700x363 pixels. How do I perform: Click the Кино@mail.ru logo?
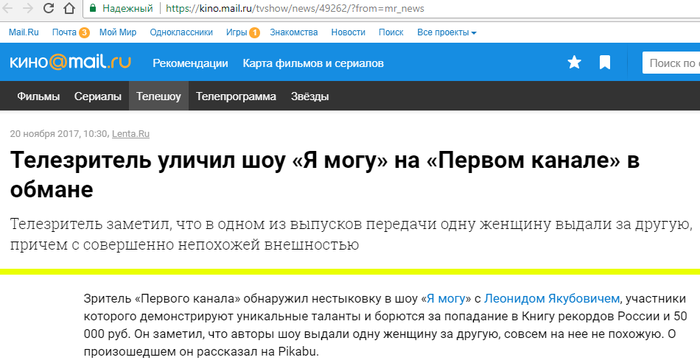coord(70,62)
